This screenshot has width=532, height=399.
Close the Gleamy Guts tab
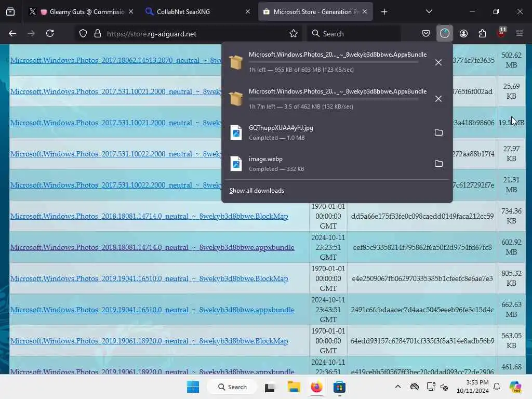[131, 12]
